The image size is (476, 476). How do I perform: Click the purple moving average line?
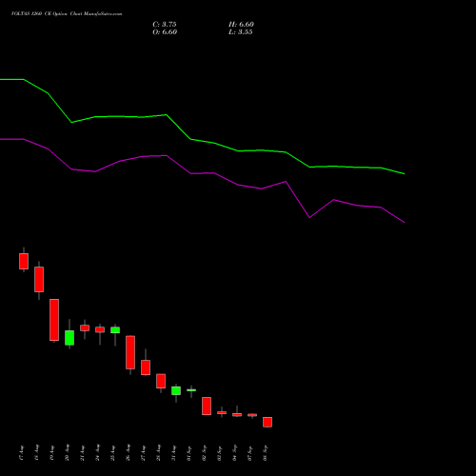[190, 173]
